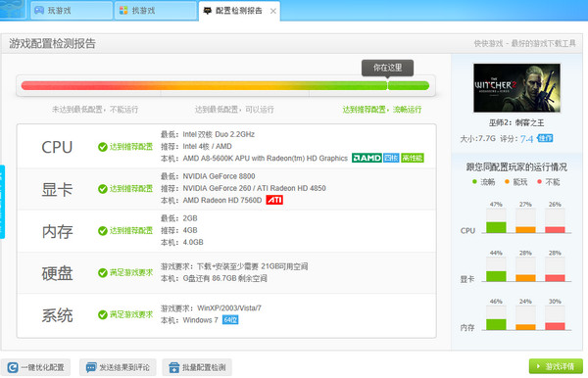Viewport: 588px width, 378px height.
Task: Click the blue icon on 一键优化配置
Action: coord(13,367)
